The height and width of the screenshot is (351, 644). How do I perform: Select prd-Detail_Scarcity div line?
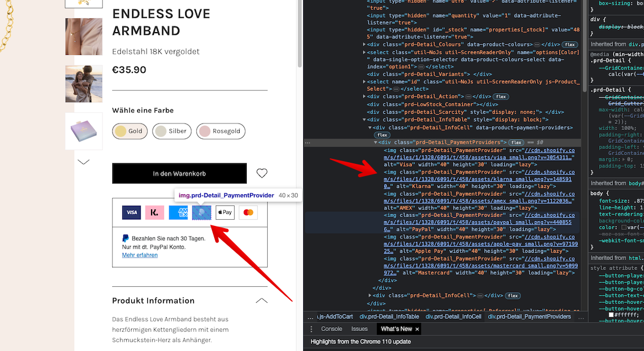(x=465, y=112)
